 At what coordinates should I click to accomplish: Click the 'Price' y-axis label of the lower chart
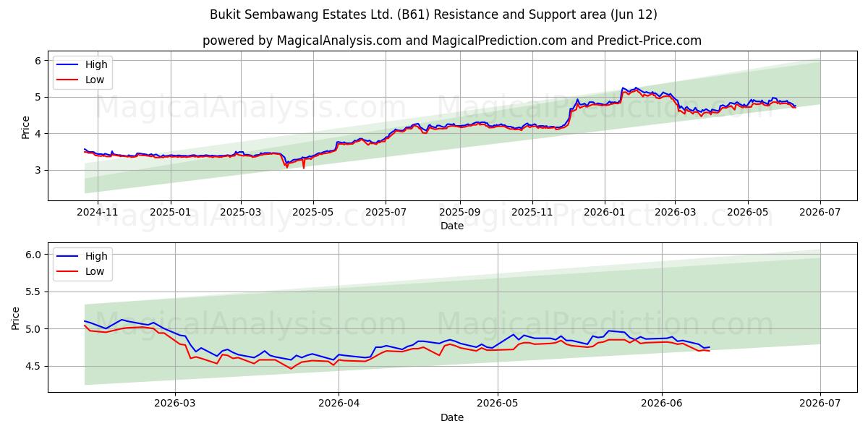(16, 318)
